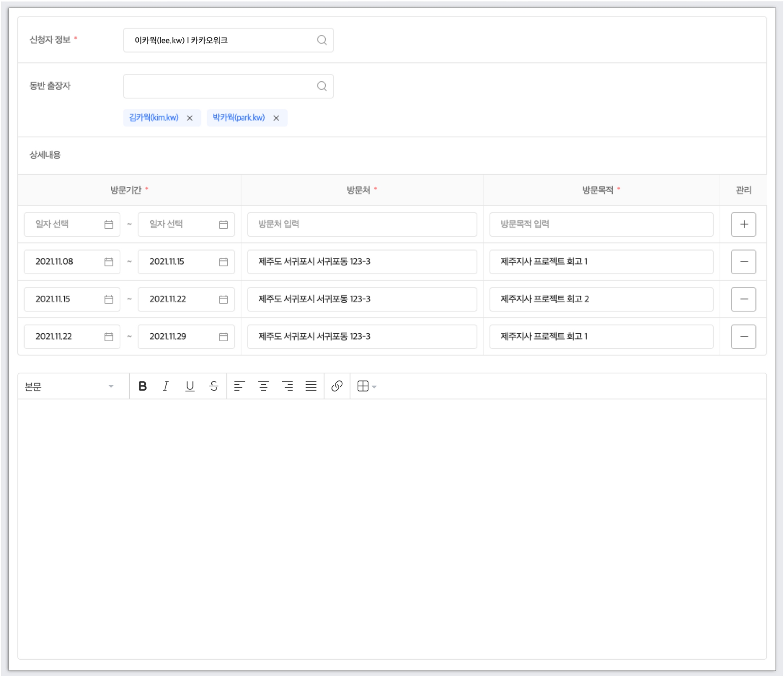Insert a hyperlink via link icon
The image size is (784, 677).
coord(337,386)
